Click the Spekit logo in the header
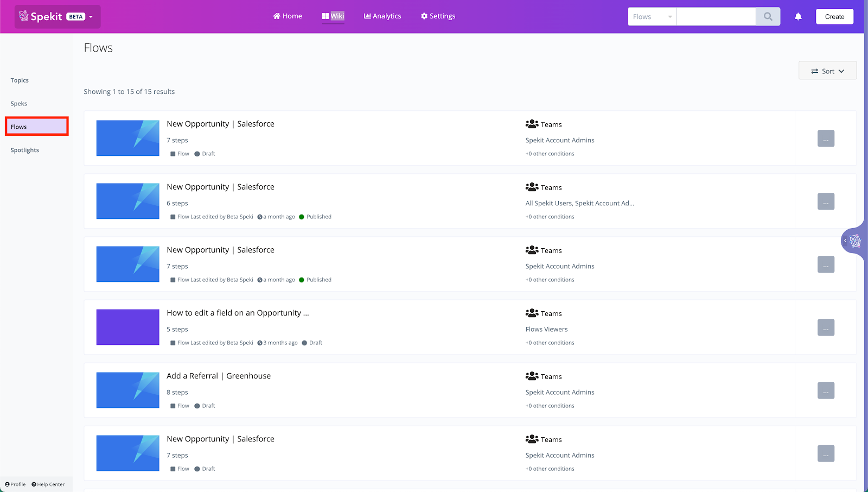Screen dimensions: 868x492 41,16
